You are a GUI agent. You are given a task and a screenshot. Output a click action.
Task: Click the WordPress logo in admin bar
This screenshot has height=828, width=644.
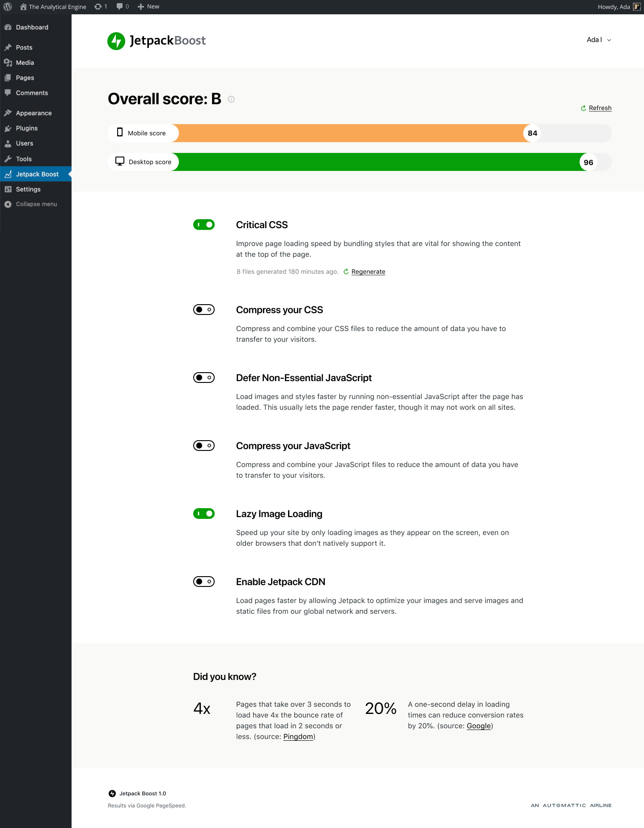8,7
